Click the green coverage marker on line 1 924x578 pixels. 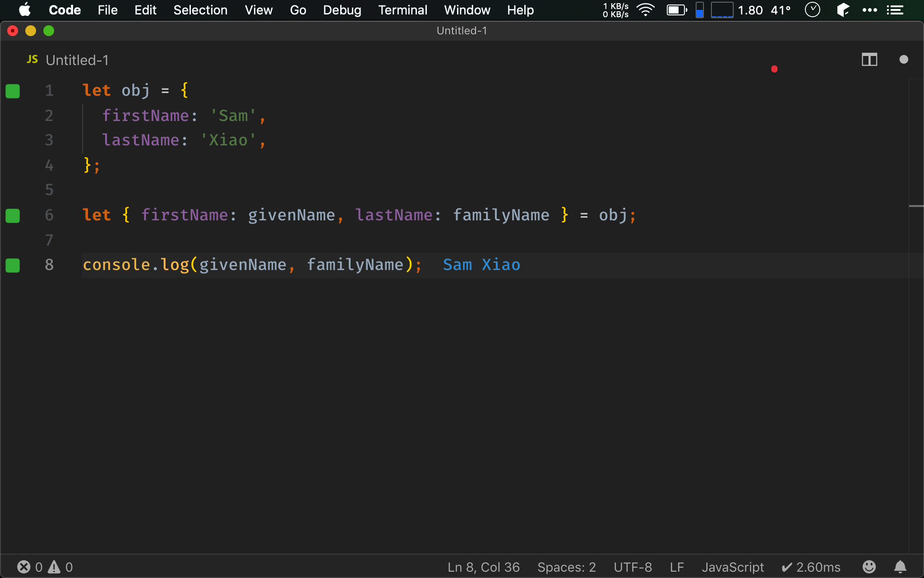[x=13, y=91]
